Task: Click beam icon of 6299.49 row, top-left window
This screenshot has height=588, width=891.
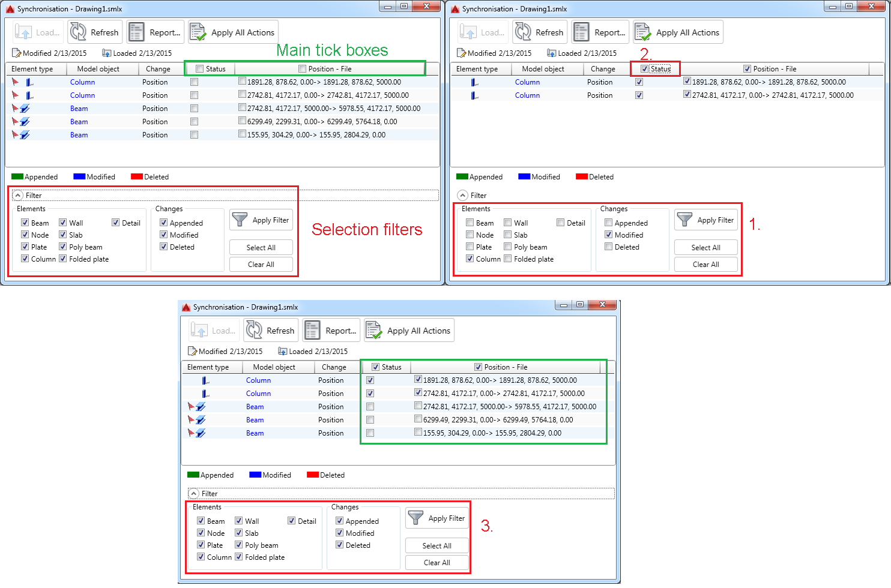Action: tap(25, 122)
